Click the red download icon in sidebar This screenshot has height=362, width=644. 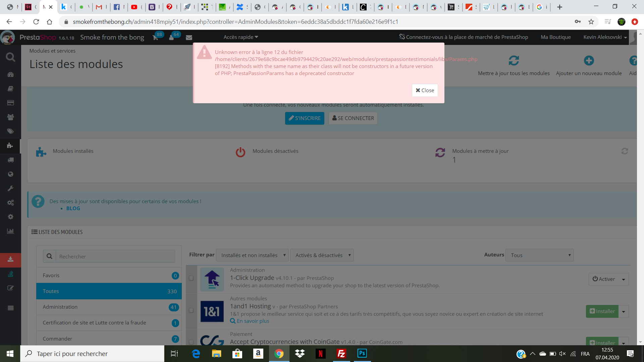[10, 259]
